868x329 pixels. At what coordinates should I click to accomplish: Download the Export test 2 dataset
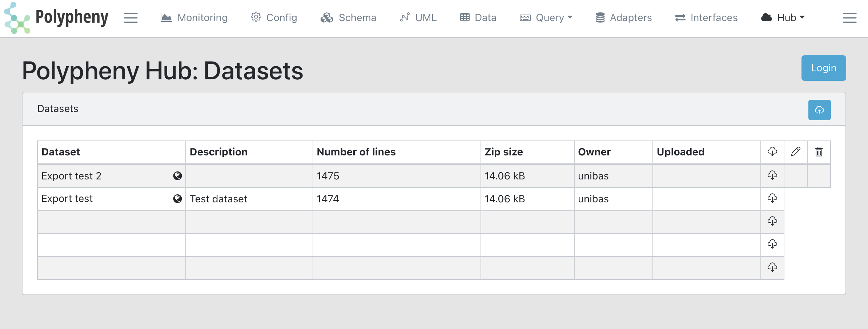point(772,176)
